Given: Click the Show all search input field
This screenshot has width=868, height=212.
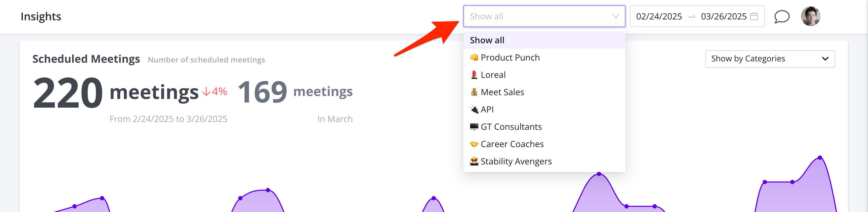Looking at the screenshot, I should pos(539,16).
